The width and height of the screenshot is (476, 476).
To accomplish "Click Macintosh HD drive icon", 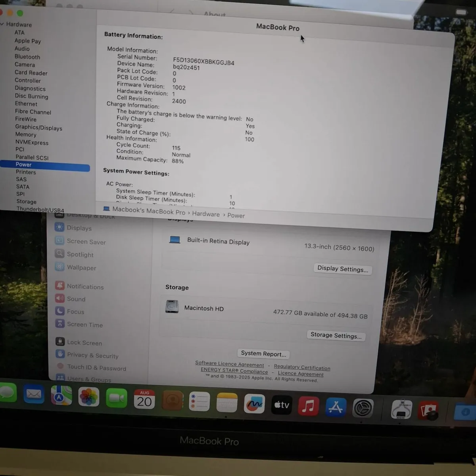I will pyautogui.click(x=172, y=307).
